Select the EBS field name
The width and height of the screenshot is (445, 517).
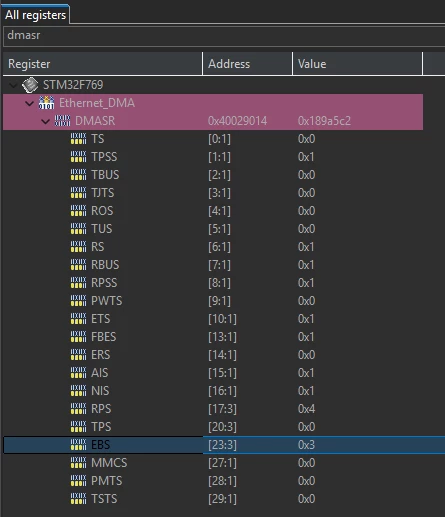(x=101, y=445)
